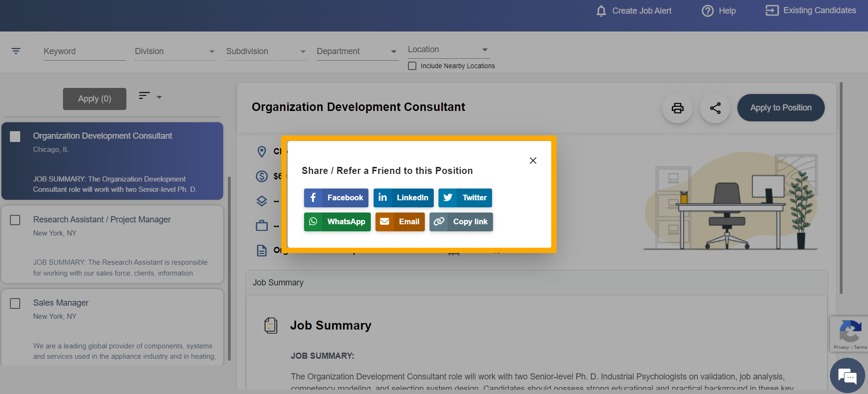
Task: Click the Apply to Position button
Action: 781,108
